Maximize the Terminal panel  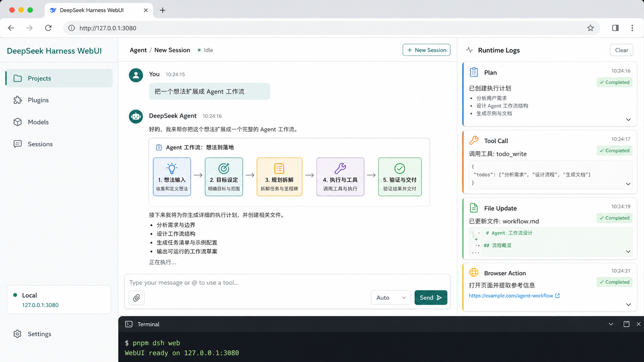627,324
